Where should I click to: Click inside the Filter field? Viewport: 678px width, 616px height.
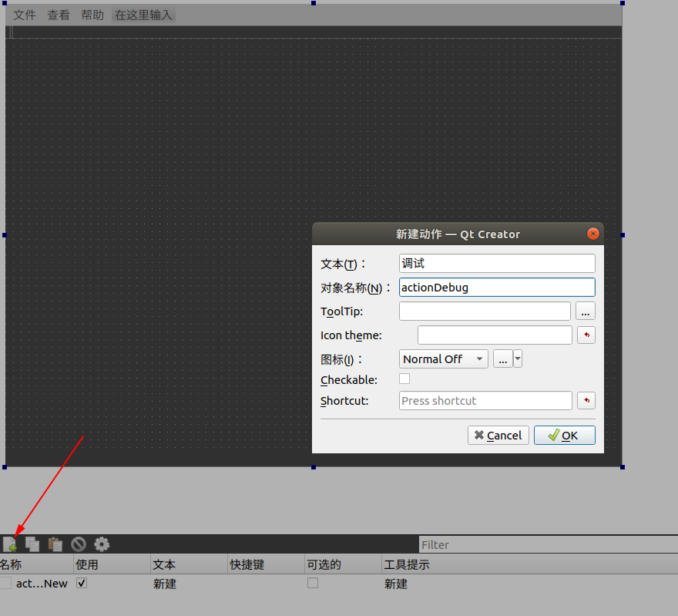coord(501,544)
